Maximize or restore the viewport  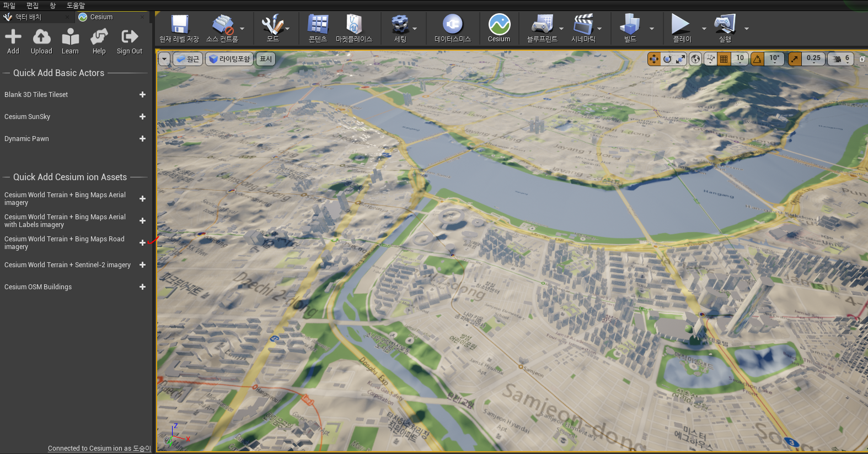coord(862,59)
